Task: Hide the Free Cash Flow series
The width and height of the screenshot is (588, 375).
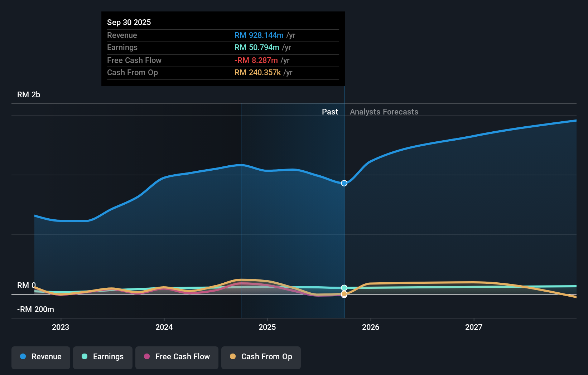Action: coord(177,357)
